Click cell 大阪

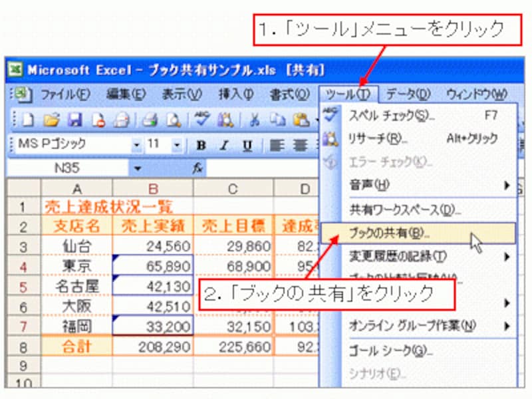click(x=76, y=307)
